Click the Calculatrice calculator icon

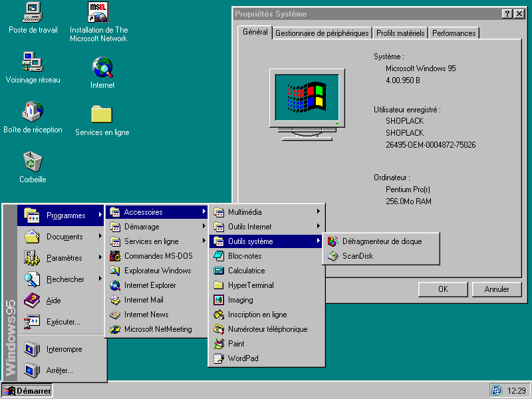click(219, 271)
